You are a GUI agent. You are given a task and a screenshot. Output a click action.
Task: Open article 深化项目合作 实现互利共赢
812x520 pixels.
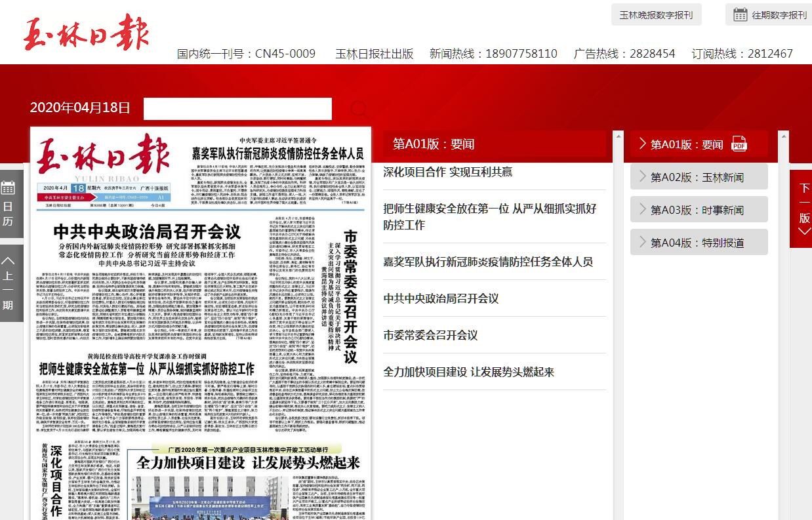tap(447, 172)
